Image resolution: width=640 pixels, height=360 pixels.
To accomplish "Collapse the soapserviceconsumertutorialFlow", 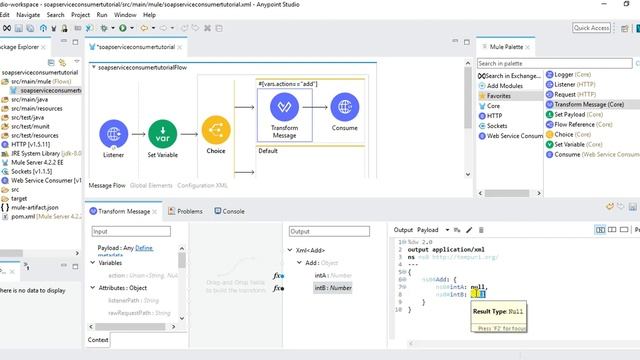I will (93, 67).
